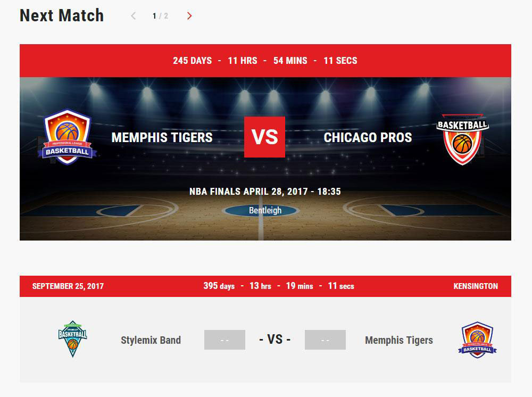Click the Stylemix Band score placeholder box

click(x=225, y=340)
